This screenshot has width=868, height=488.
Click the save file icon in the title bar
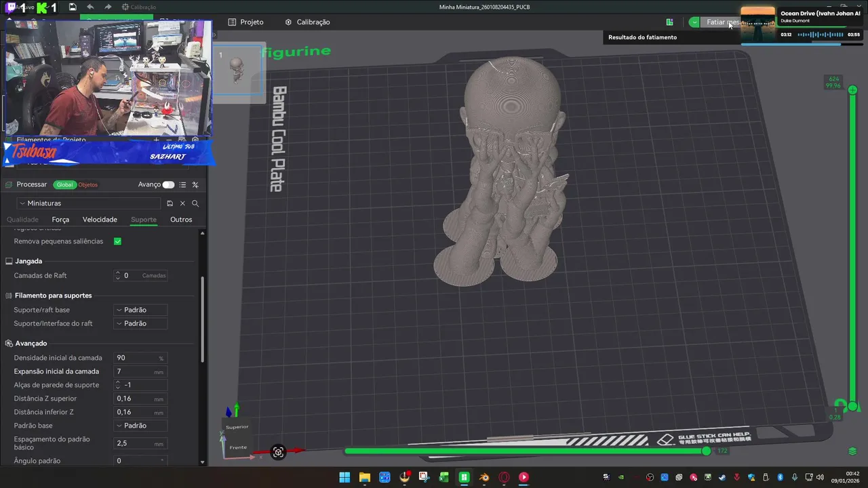(x=73, y=7)
